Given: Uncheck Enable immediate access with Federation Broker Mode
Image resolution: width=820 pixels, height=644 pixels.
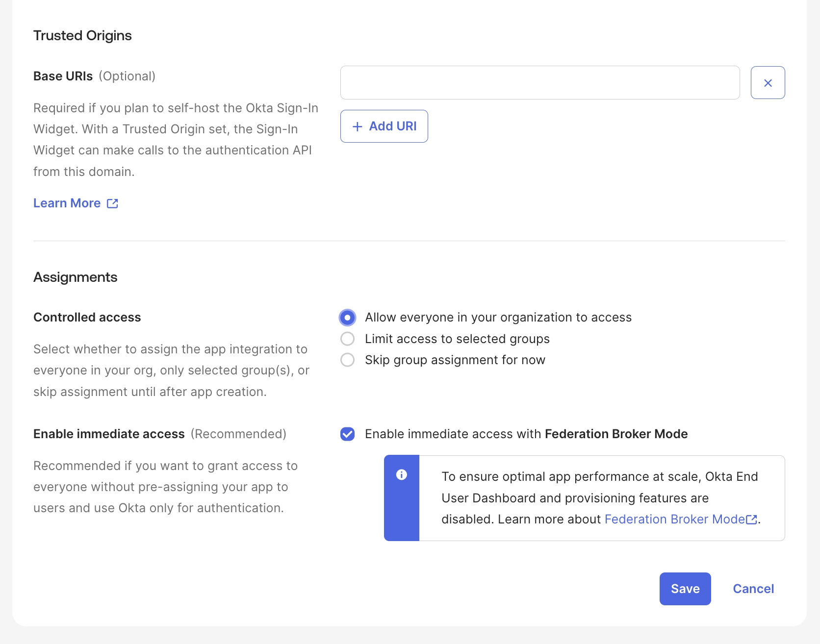Looking at the screenshot, I should tap(347, 434).
